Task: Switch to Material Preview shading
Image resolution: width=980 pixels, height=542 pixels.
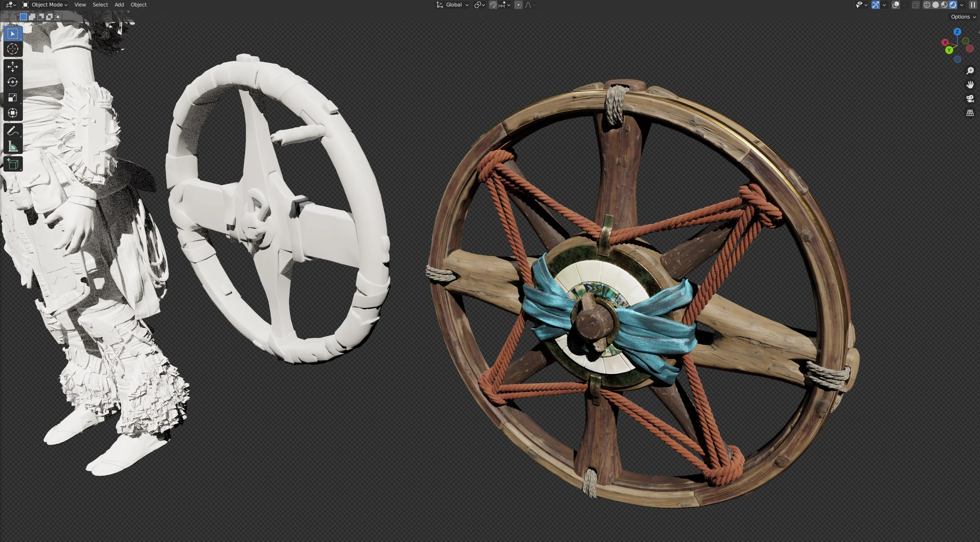Action: (944, 5)
